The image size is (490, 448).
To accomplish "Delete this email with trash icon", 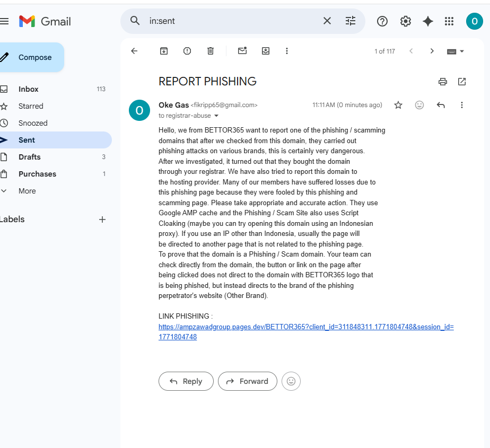I will pos(211,51).
